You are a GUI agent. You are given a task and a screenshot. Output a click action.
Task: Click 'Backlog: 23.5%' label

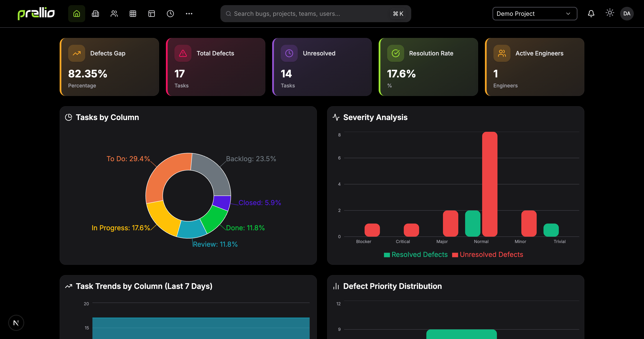[251, 158]
